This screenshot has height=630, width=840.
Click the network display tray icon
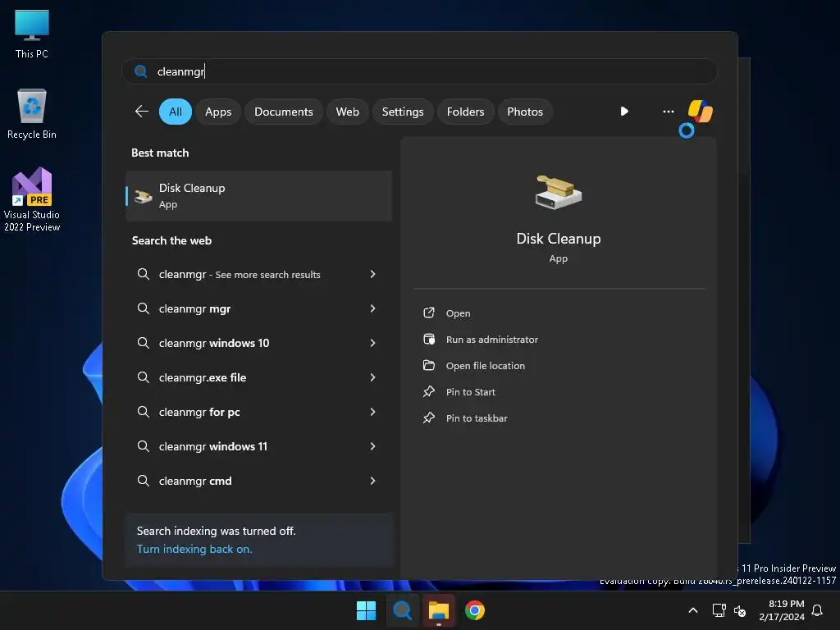(x=719, y=610)
